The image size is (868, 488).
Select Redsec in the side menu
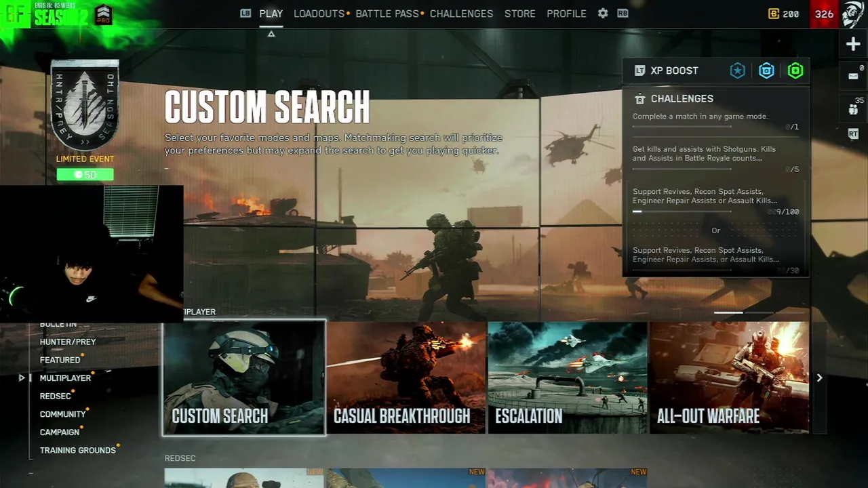[x=55, y=396]
